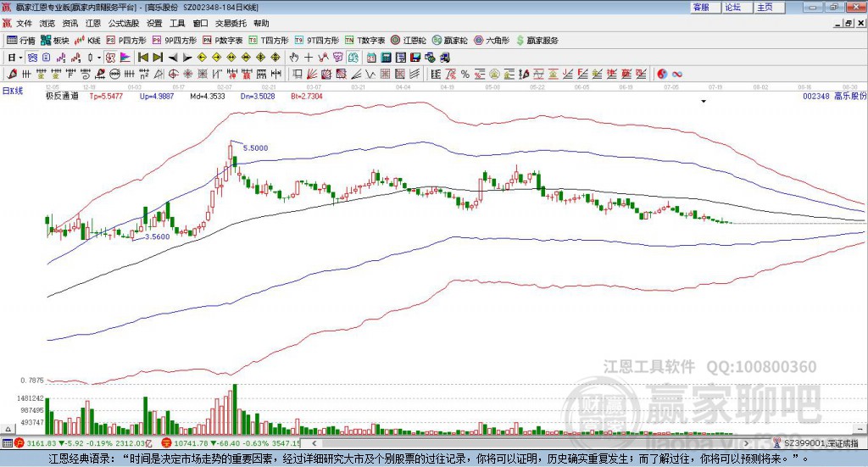Launch the 江恩轮 Gann wheel

pos(409,41)
